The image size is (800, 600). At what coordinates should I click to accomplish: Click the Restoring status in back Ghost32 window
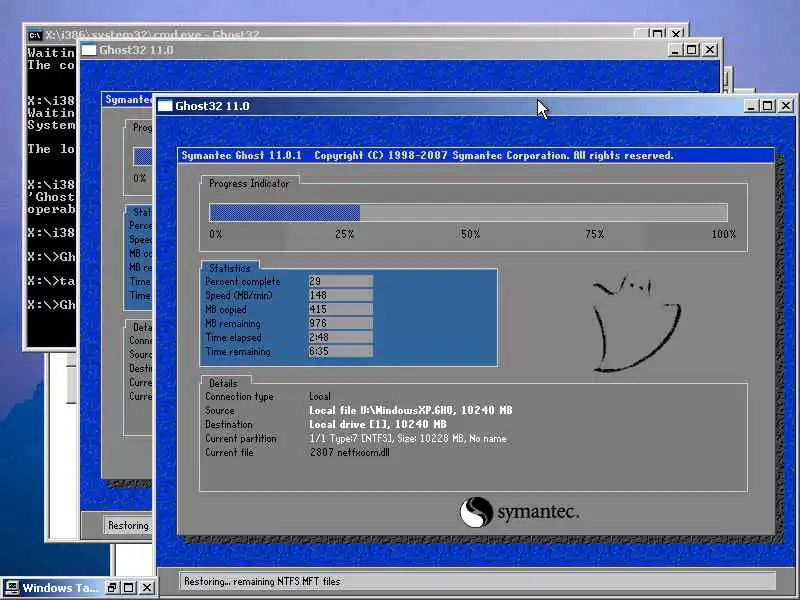128,526
